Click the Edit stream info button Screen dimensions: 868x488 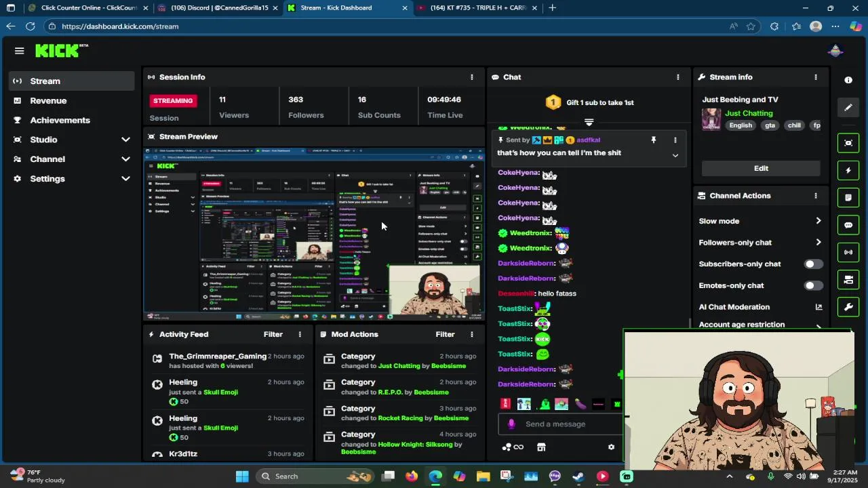click(761, 168)
